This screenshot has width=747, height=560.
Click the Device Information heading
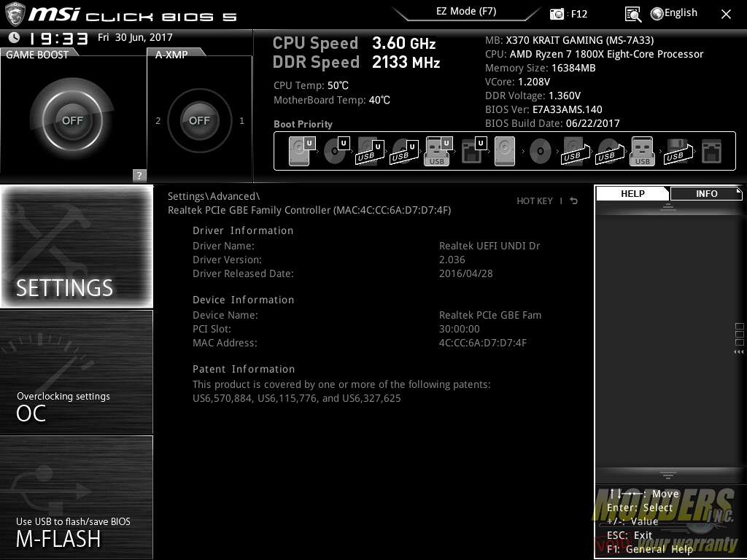(x=243, y=300)
